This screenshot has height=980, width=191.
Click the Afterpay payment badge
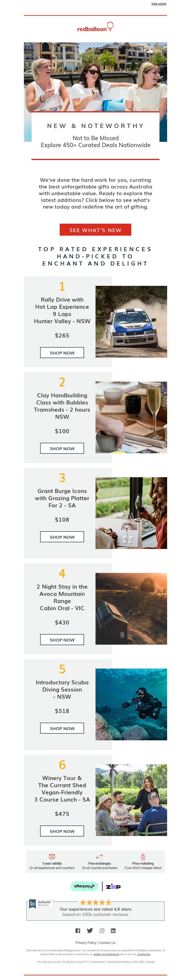tap(84, 886)
